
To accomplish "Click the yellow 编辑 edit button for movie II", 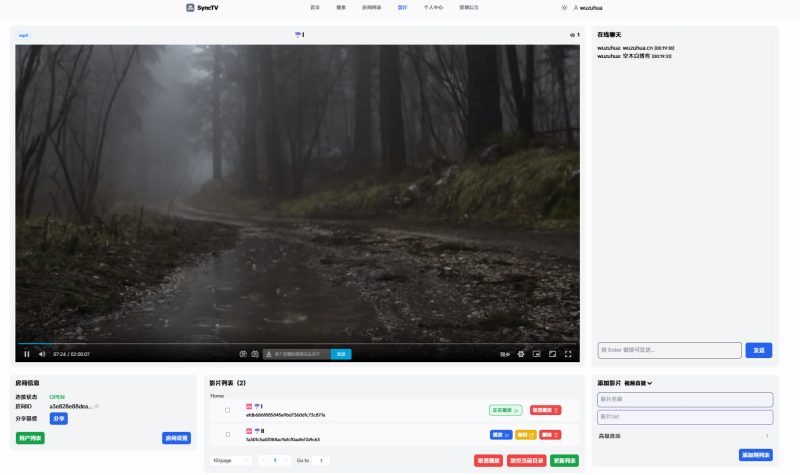I will 526,435.
